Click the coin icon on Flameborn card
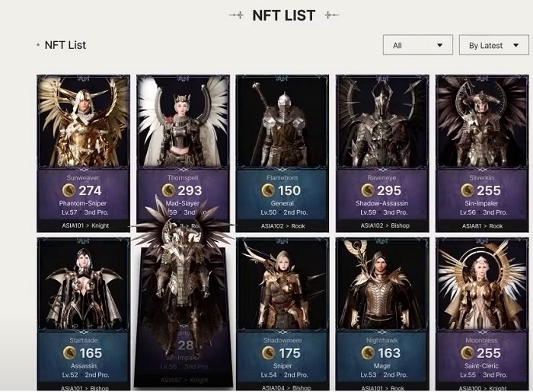This screenshot has width=533, height=392. point(267,191)
